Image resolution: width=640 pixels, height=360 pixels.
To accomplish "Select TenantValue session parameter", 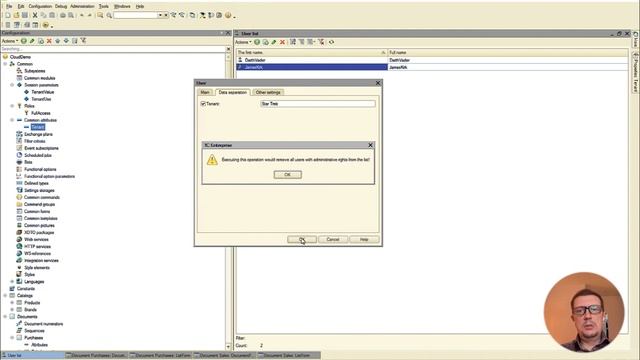I will click(42, 92).
